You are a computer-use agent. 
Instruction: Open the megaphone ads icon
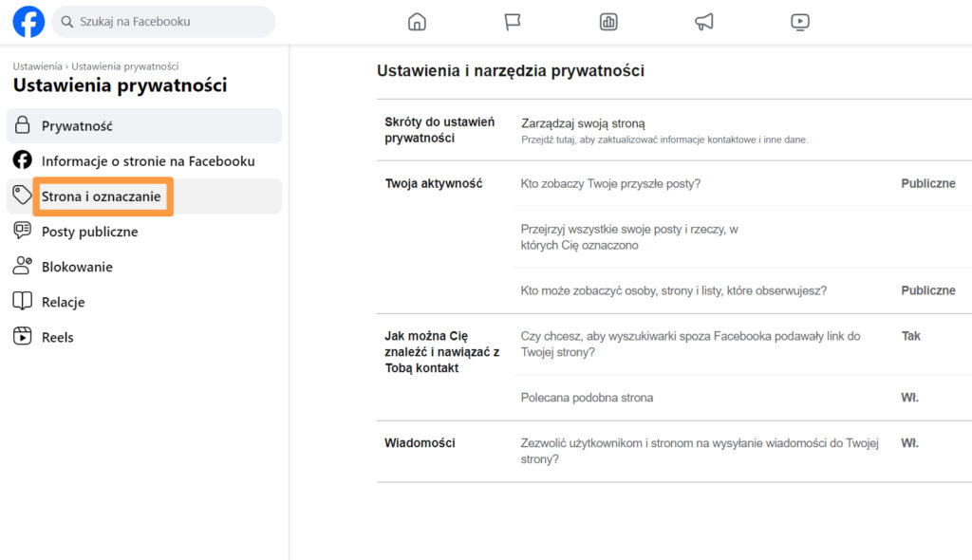point(704,22)
